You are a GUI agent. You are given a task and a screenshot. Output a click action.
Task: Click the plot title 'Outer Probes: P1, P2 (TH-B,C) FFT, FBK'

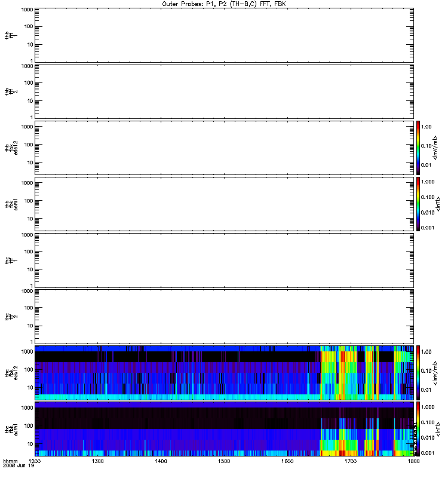224,4
